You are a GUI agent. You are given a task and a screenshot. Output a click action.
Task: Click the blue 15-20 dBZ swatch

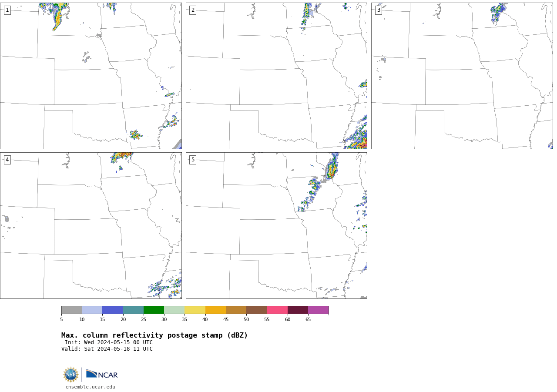[x=113, y=310]
